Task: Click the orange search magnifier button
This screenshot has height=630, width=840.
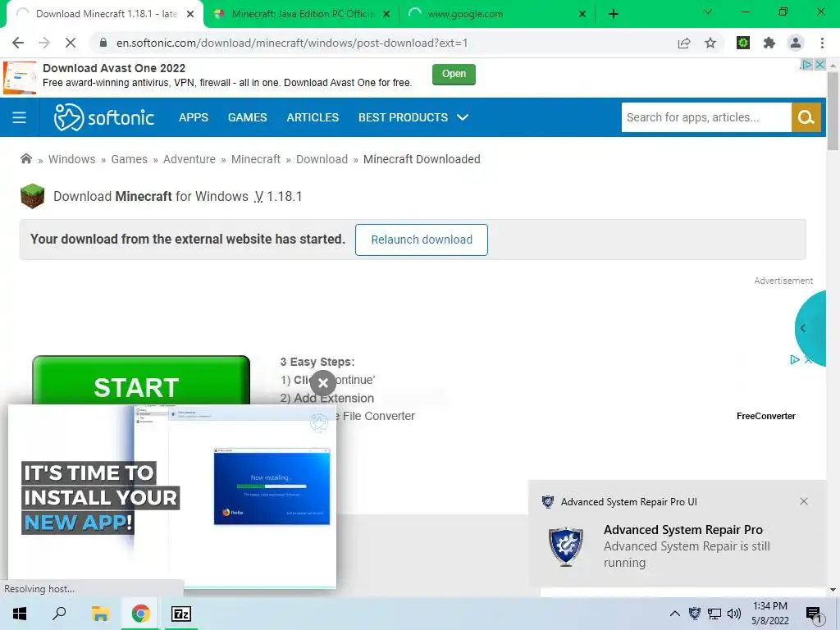Action: [x=806, y=117]
